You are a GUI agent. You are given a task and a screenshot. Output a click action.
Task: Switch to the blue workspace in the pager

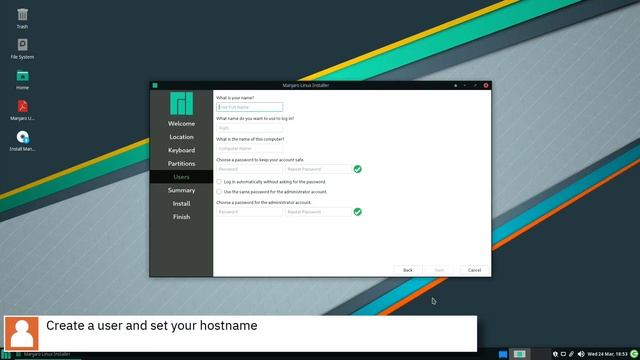pos(503,354)
